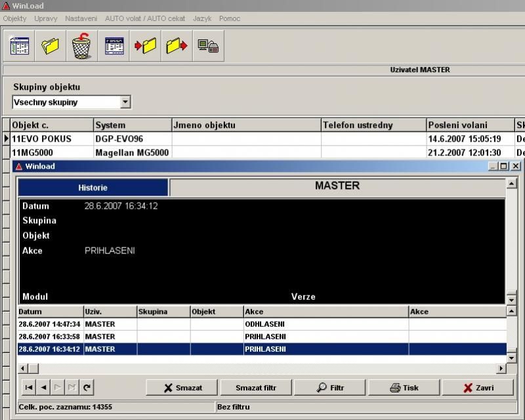Go to first record in navigator
Image resolution: width=525 pixels, height=420 pixels.
(28, 388)
